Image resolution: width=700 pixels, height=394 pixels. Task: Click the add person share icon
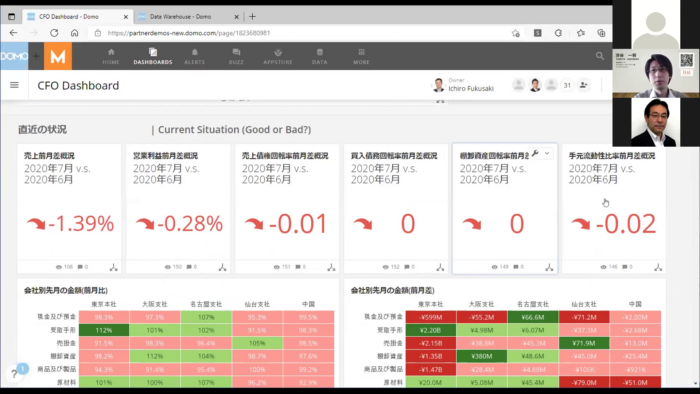tap(583, 85)
